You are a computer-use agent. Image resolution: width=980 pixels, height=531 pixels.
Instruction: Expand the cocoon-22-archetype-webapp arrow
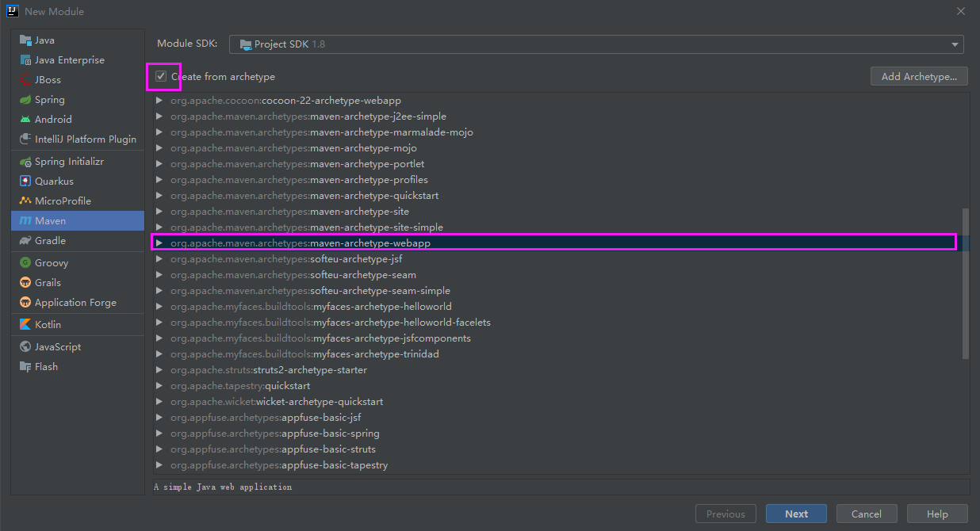(159, 101)
